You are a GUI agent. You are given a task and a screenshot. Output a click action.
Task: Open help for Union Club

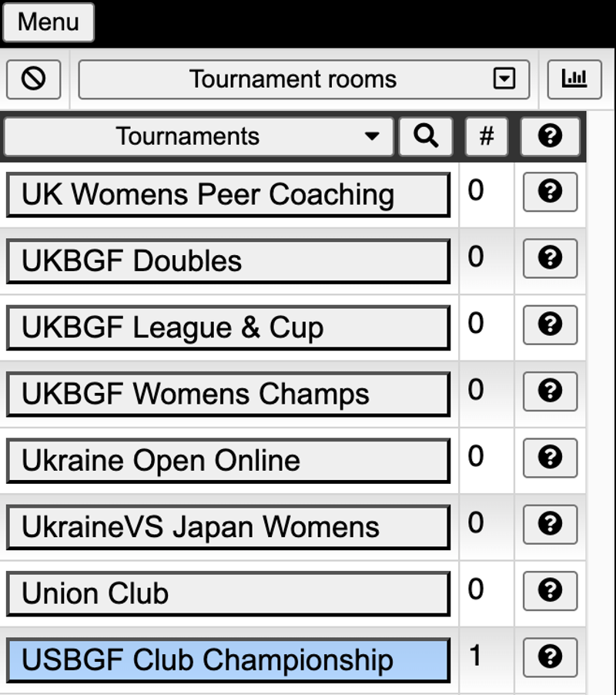[550, 591]
